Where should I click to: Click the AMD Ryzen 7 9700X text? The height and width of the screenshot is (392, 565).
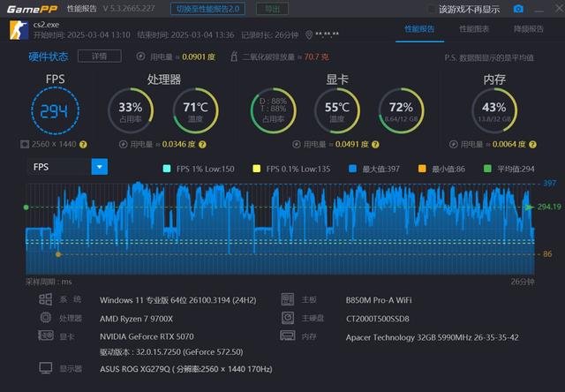click(136, 319)
